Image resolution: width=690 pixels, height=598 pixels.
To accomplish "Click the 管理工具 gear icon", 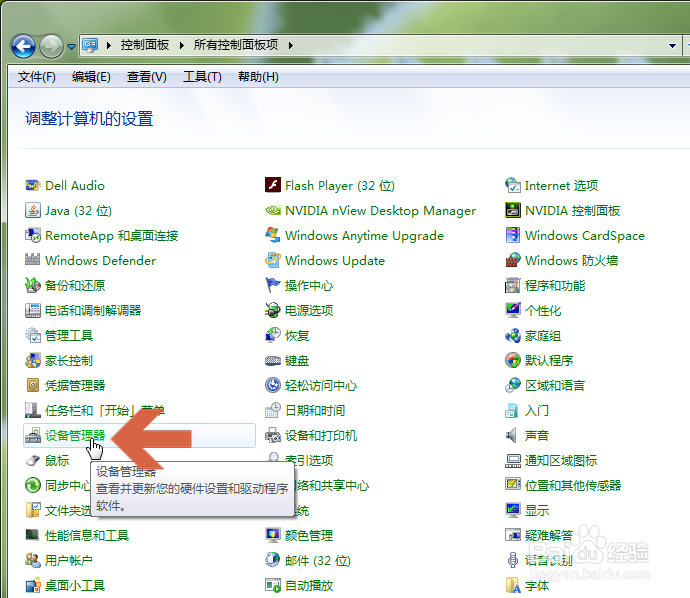I will pos(33,335).
